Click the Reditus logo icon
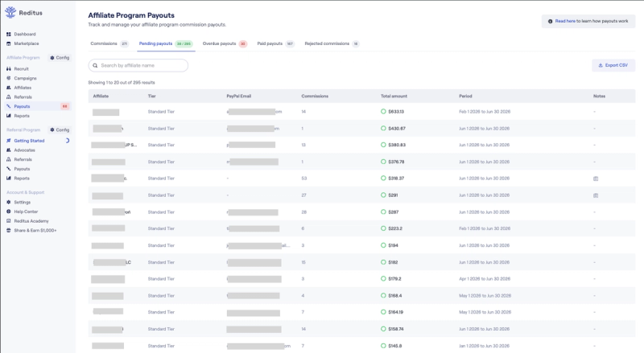 (10, 12)
